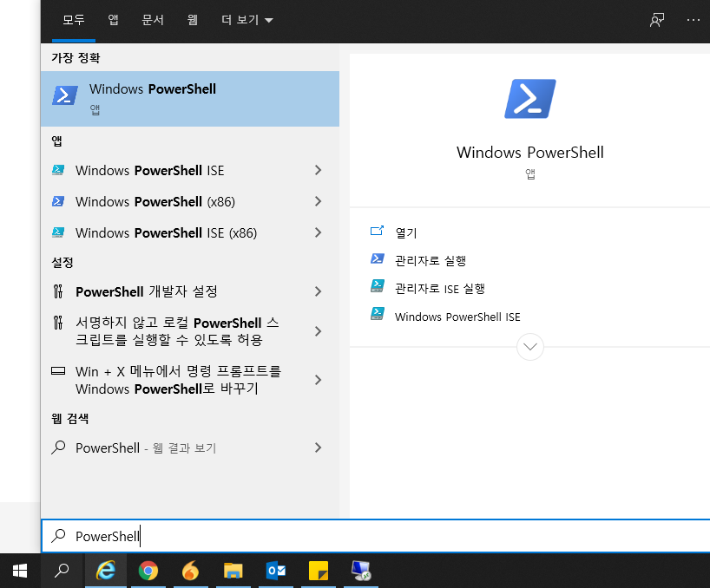Expand arrow for Windows PowerShell ISE (x86)
This screenshot has width=710, height=588.
[x=318, y=233]
